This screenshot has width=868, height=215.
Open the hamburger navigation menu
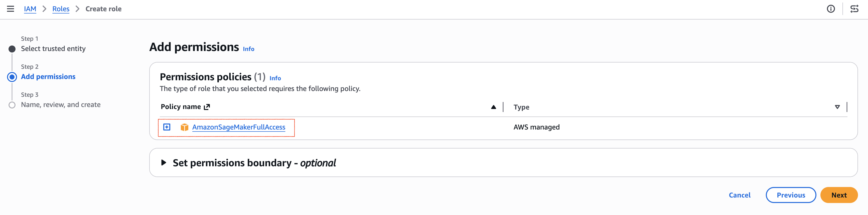(x=11, y=9)
